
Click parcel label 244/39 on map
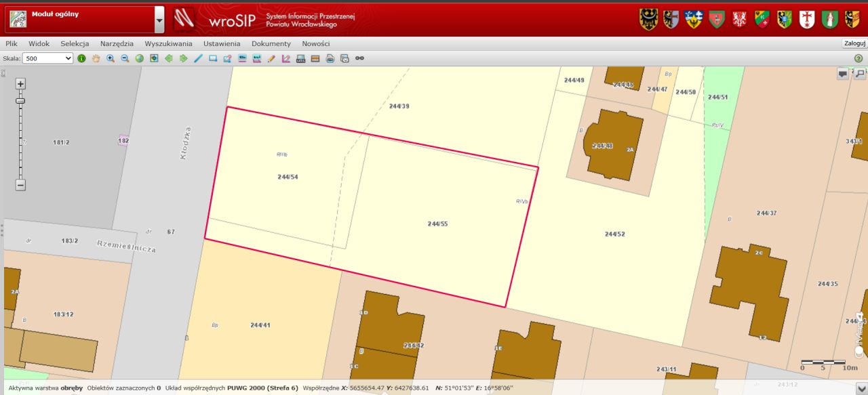click(399, 106)
